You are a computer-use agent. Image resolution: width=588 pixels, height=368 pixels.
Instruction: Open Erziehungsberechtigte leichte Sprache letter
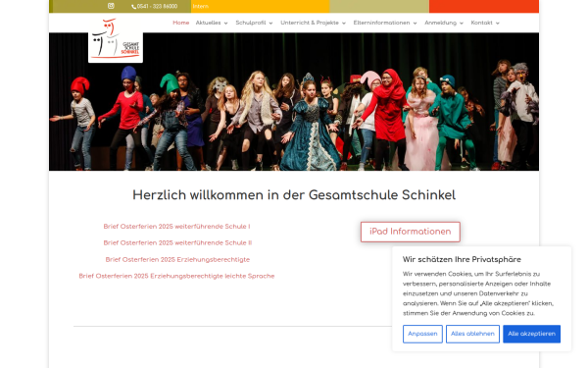click(x=176, y=276)
